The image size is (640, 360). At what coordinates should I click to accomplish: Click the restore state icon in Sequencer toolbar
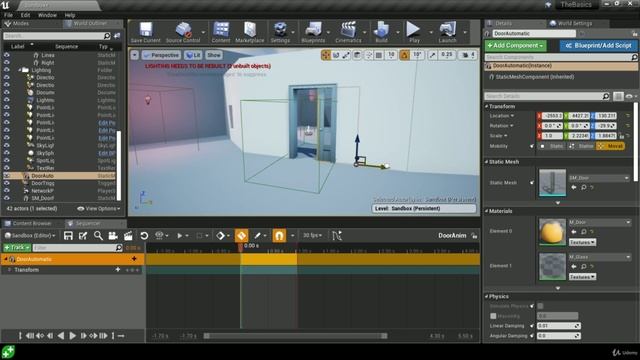pyautogui.click(x=144, y=236)
